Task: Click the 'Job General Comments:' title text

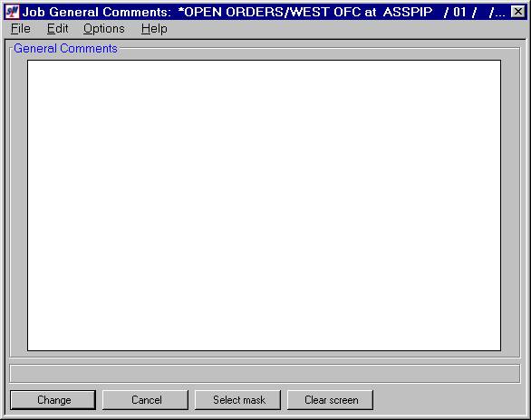Action: point(97,12)
